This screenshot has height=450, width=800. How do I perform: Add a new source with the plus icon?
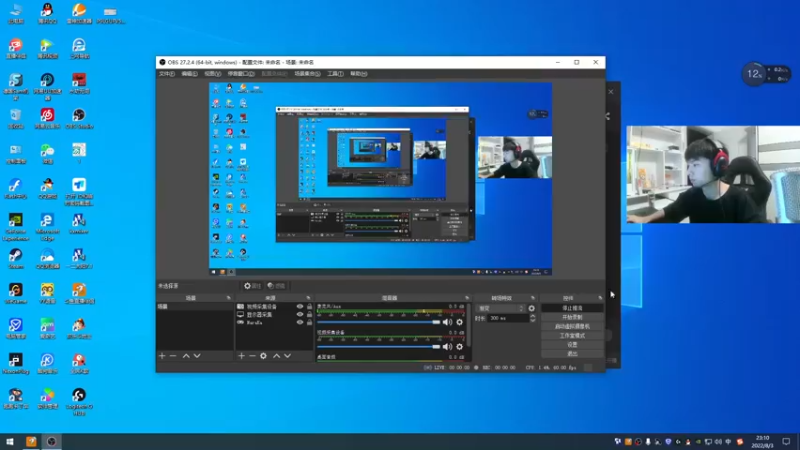coord(241,356)
